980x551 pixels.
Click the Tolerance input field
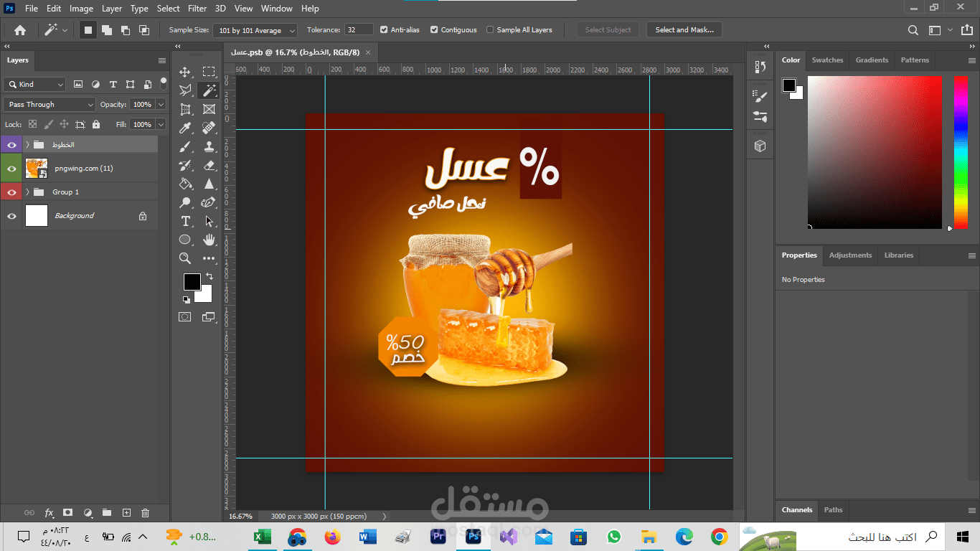[x=359, y=30]
